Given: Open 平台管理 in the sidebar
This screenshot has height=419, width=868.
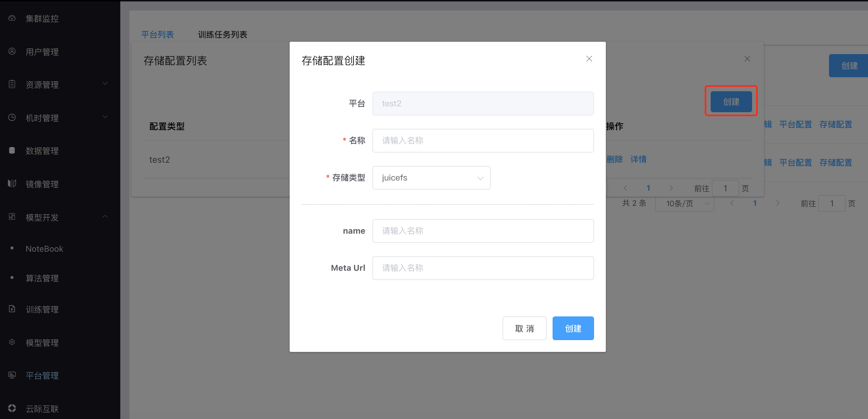Looking at the screenshot, I should coord(42,375).
